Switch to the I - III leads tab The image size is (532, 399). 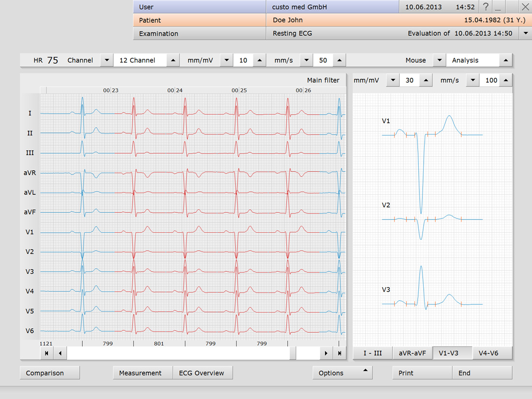pyautogui.click(x=372, y=354)
